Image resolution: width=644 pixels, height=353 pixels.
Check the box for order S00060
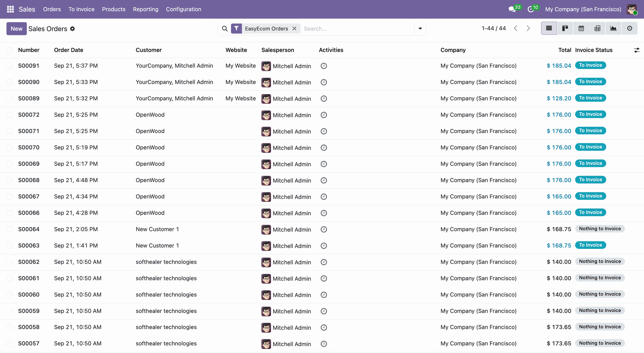click(x=9, y=295)
